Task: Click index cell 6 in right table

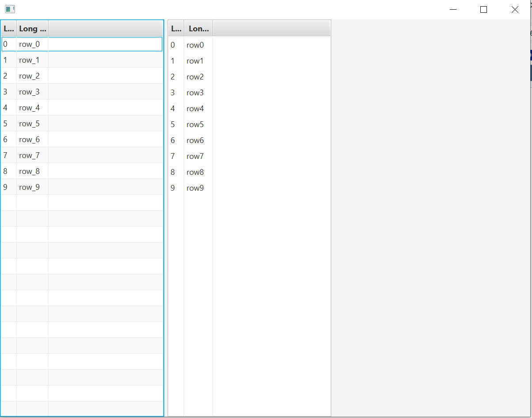Action: tap(173, 140)
